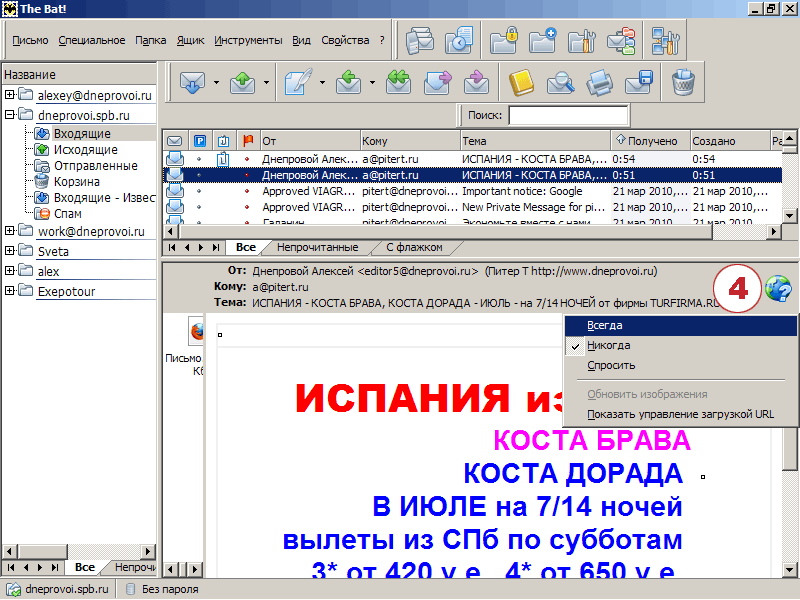Select 'Всегда' option in popup menu
The image size is (800, 600).
[x=605, y=326]
